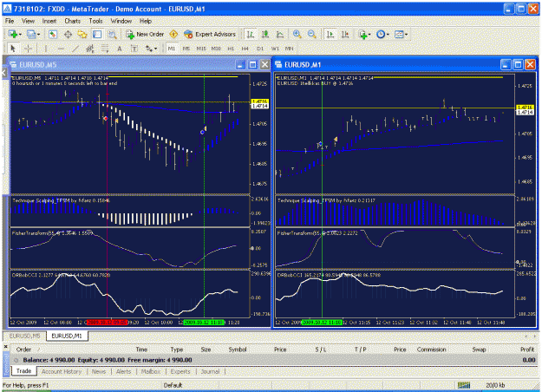Open the Navigator favorites star icon
The image size is (542, 392).
[82, 34]
